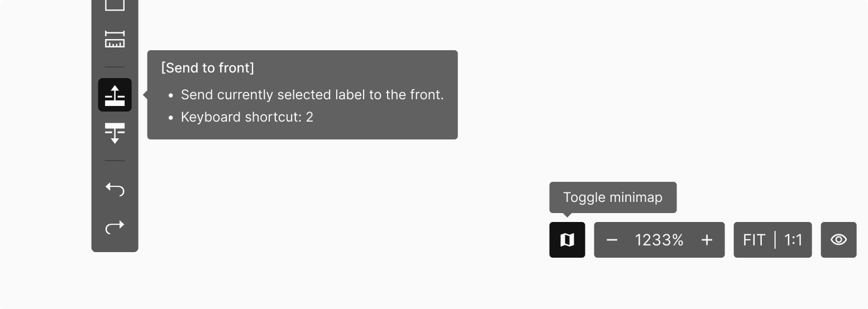Select the Send to back tool icon

click(x=115, y=133)
